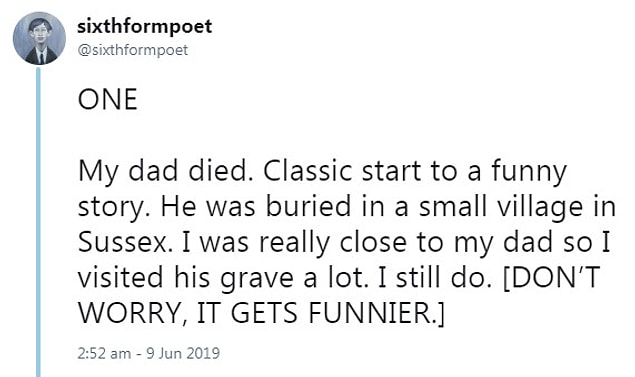The width and height of the screenshot is (635, 377).
Task: Click the 2:52 am timestamp
Action: coord(104,353)
